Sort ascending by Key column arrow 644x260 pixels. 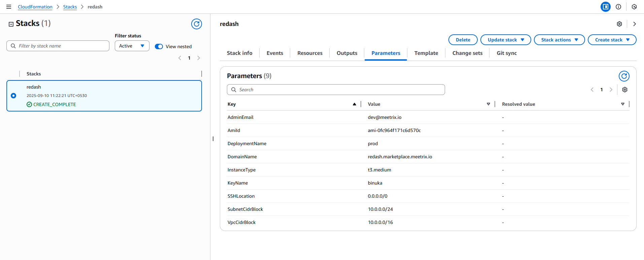pos(354,104)
